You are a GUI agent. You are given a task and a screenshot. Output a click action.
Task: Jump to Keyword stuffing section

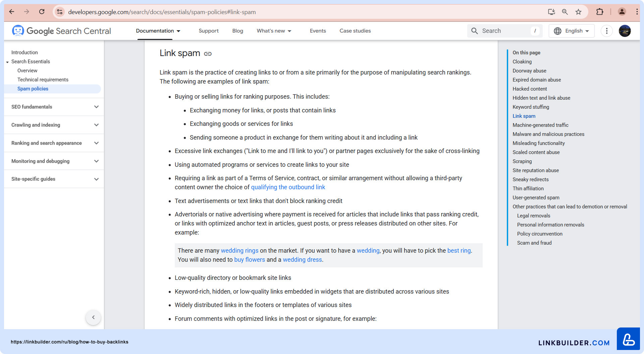531,107
